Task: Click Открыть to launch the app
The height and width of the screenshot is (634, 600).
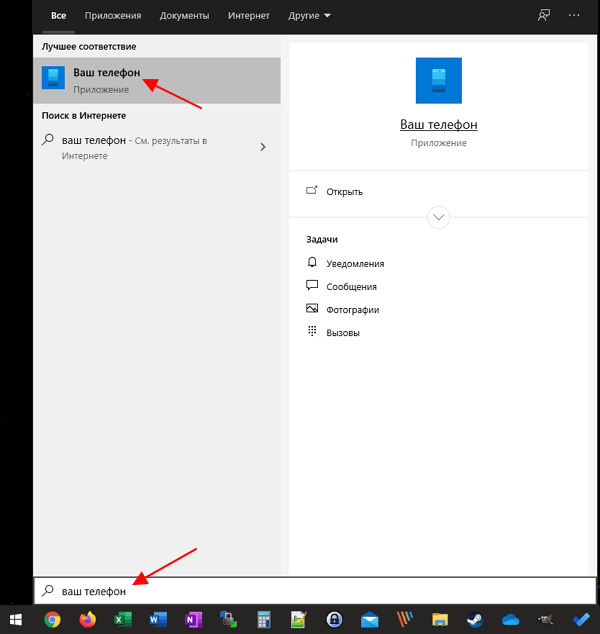Action: tap(344, 192)
